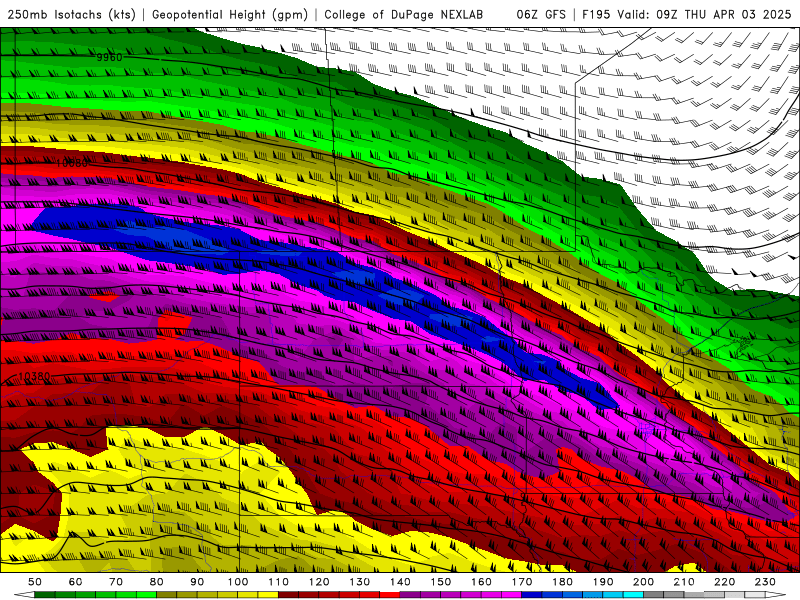The width and height of the screenshot is (800, 600).
Task: Click the 160 value on the color scale
Action: point(481,582)
